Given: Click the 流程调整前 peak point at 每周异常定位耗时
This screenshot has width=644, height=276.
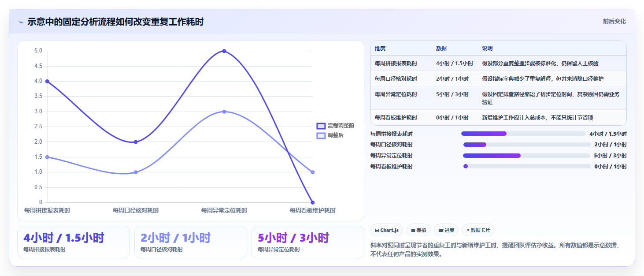Looking at the screenshot, I should 224,51.
